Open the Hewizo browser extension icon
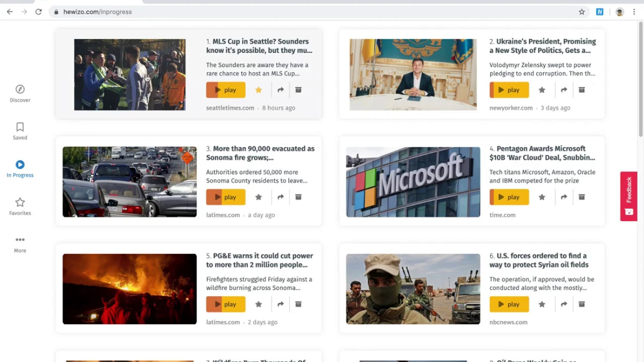This screenshot has height=362, width=644. [x=600, y=12]
